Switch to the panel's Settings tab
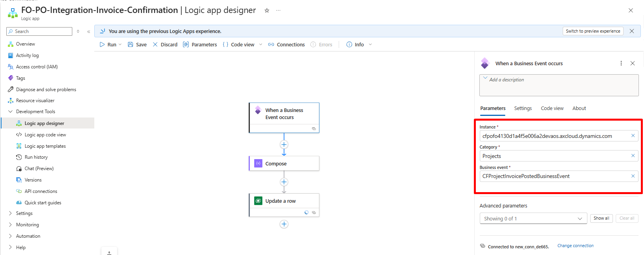The height and width of the screenshot is (255, 644). [523, 108]
